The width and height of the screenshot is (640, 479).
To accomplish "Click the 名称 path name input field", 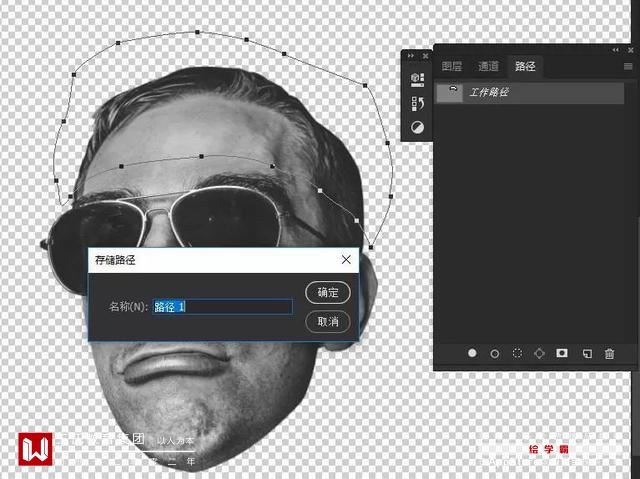I will coord(222,306).
